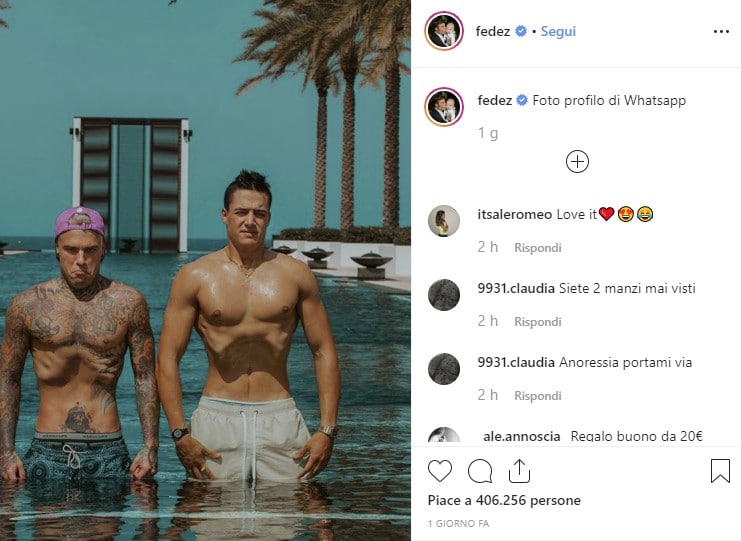Click the posted photo of two men
Screen dimensions: 741x541
tap(205, 270)
